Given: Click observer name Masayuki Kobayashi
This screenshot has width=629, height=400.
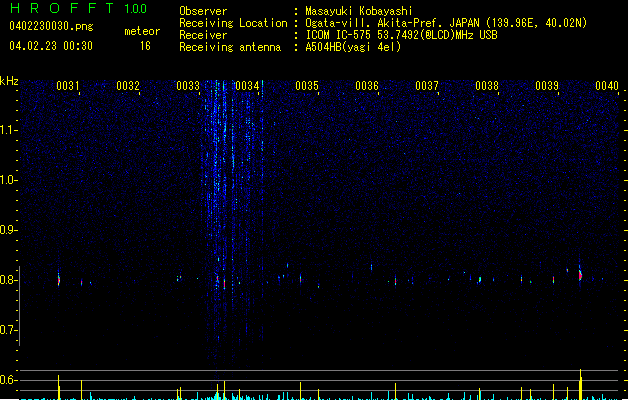Looking at the screenshot, I should click(359, 11).
